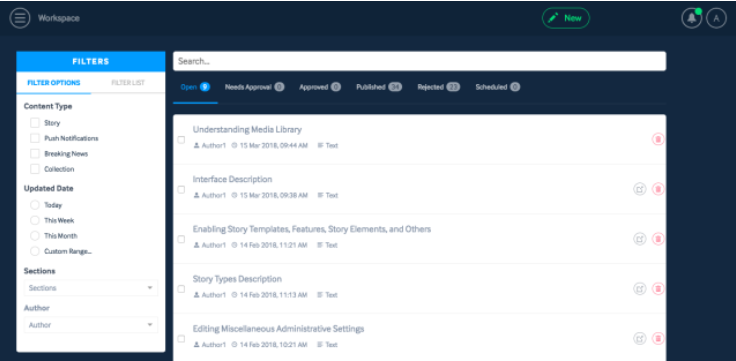
Task: Open the user avatar A icon
Action: pyautogui.click(x=716, y=18)
